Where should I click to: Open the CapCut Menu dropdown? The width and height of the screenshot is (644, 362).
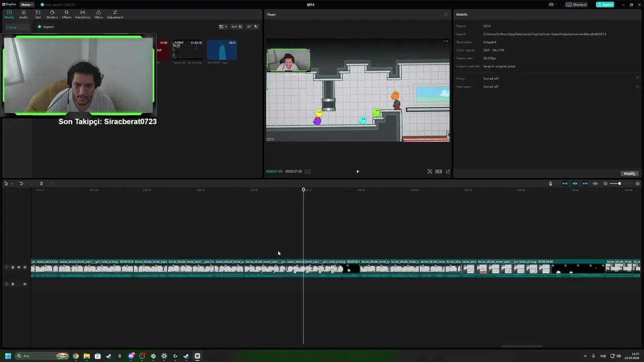coord(27,5)
